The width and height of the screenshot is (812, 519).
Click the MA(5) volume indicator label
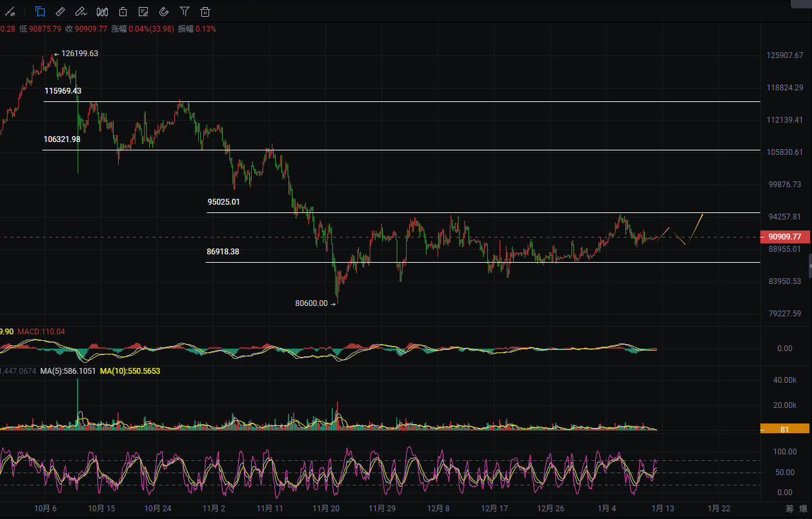coord(68,371)
